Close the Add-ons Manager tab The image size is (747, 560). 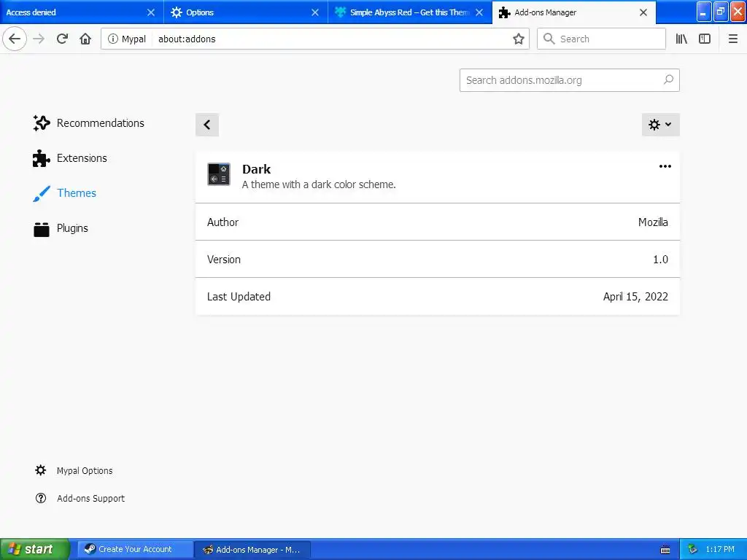tap(643, 12)
